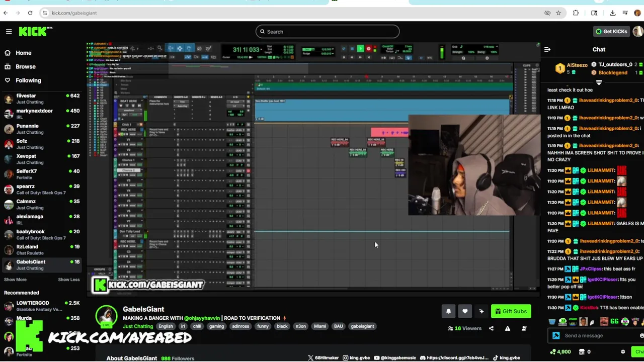This screenshot has width=644, height=362.
Task: Open @ohjayyhavvin mention in stream title
Action: pyautogui.click(x=202, y=318)
